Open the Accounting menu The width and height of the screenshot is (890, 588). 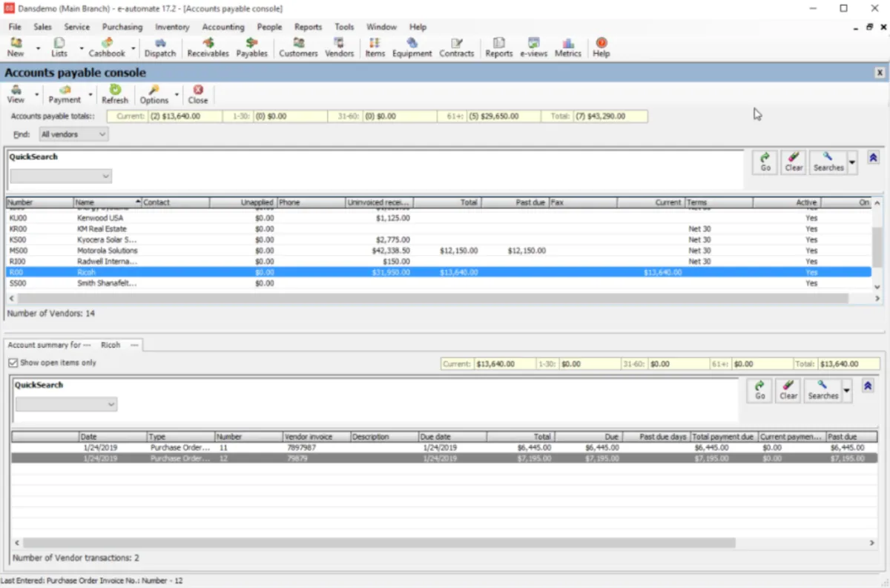223,27
